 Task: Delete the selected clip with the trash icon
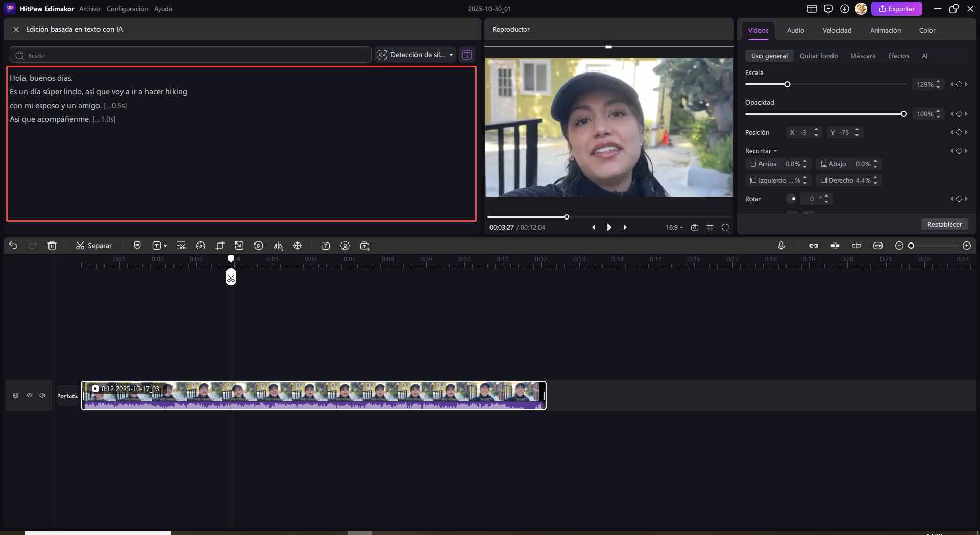click(52, 246)
